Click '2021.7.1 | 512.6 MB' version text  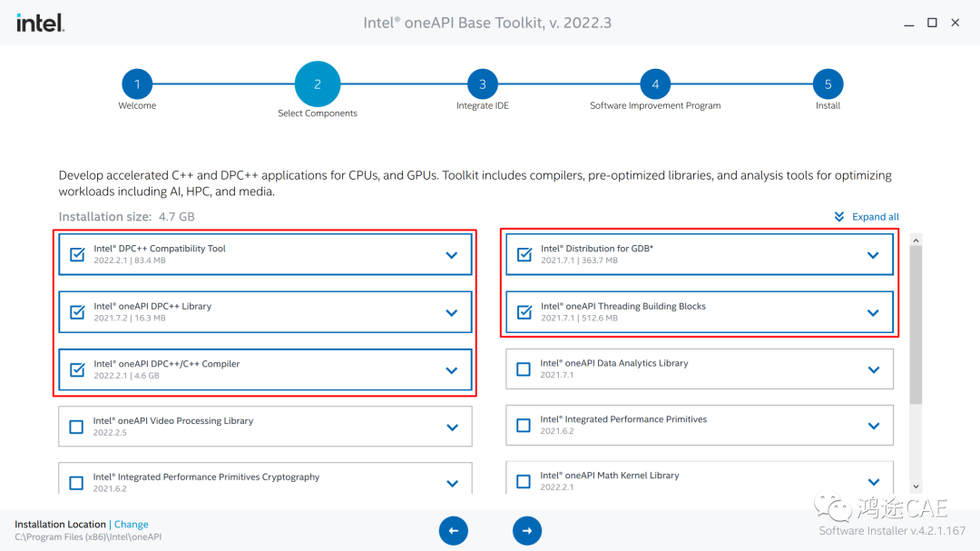click(579, 318)
